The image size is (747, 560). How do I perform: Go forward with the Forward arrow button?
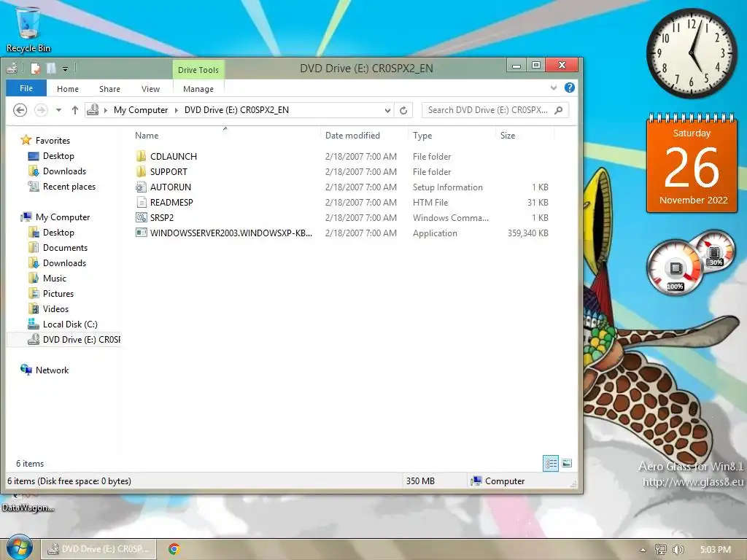(41, 110)
